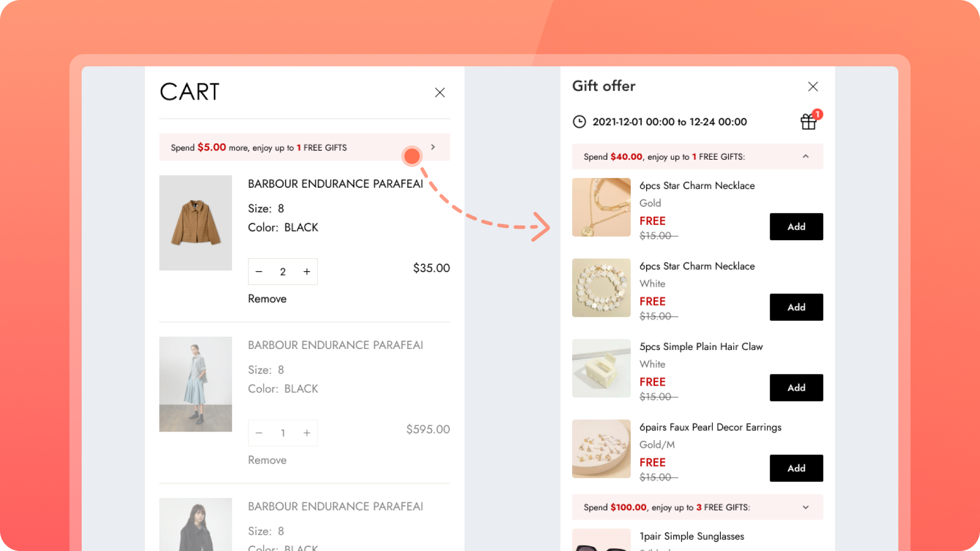Click the quantity field showing 2

click(283, 271)
